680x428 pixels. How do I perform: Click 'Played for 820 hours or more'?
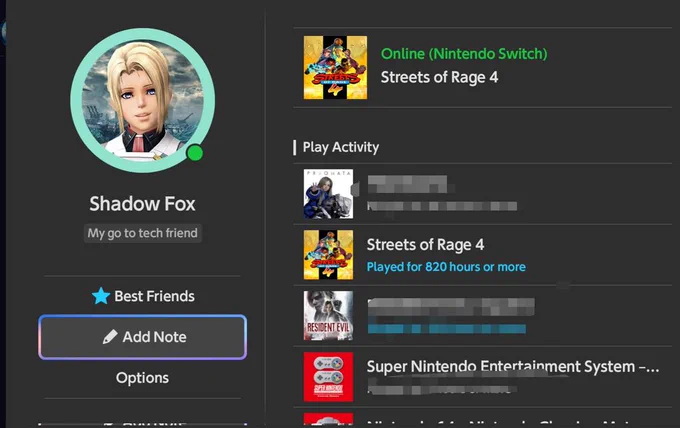(446, 267)
